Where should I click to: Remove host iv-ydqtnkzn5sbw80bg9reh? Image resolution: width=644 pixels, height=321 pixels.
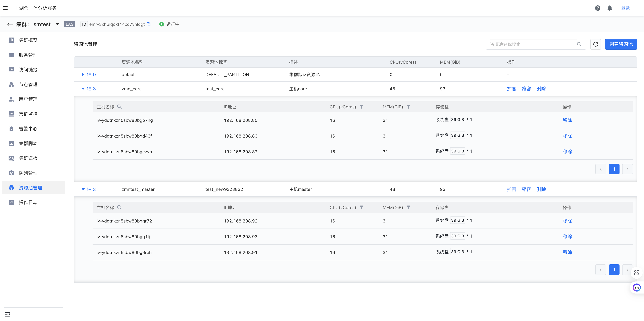[567, 252]
